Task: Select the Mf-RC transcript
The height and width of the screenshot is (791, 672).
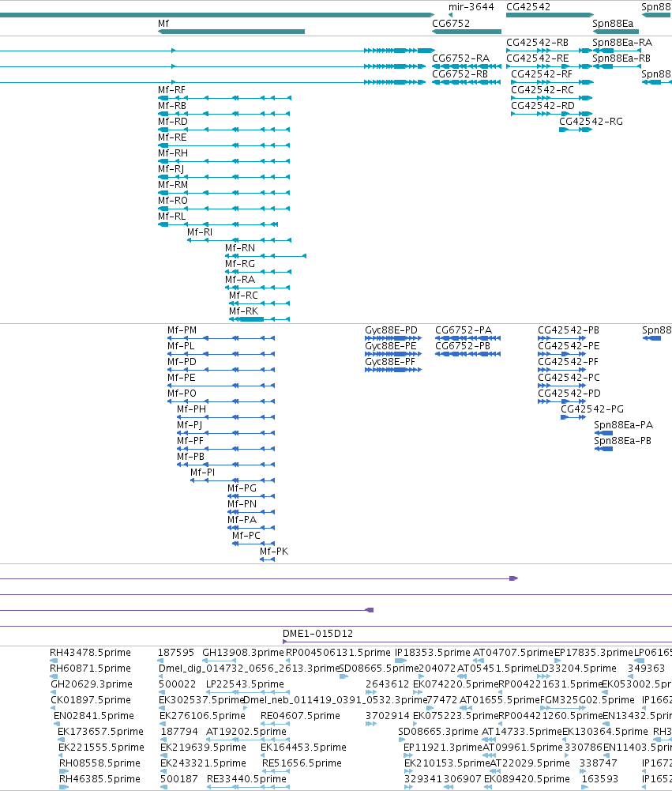Action: point(260,303)
